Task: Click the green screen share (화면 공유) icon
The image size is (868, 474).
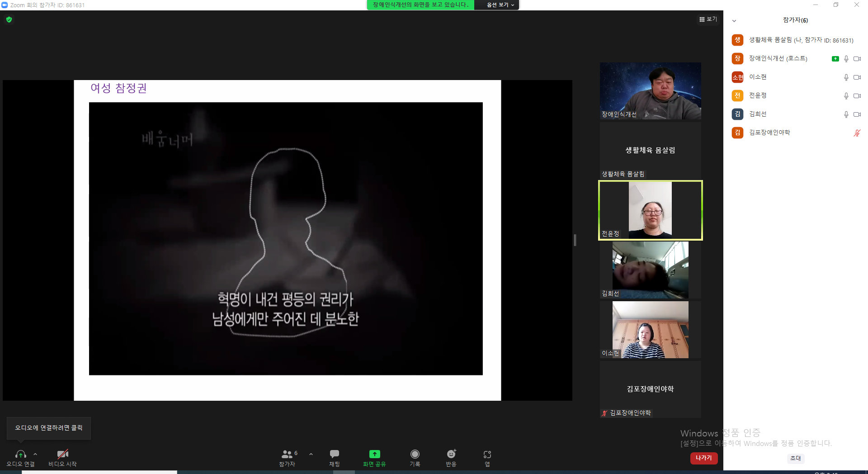Action: click(374, 454)
